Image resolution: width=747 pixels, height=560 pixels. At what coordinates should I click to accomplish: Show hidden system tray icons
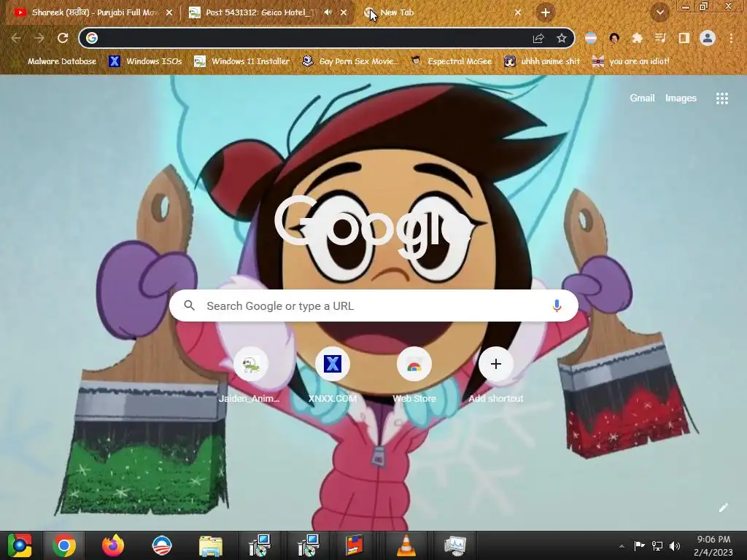[x=622, y=546]
